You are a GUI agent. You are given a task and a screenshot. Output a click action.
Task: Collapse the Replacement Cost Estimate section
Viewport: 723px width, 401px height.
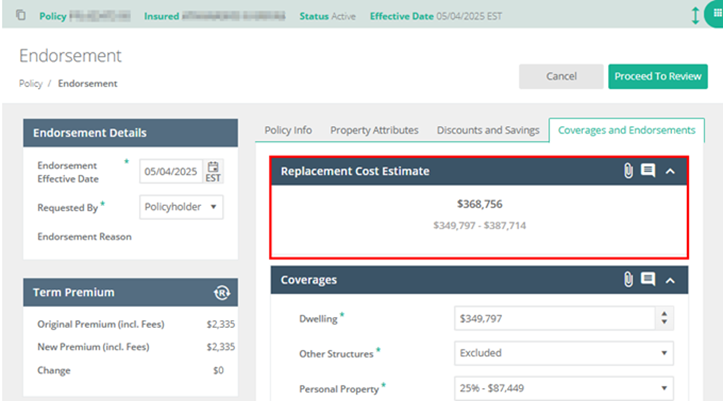(x=670, y=171)
